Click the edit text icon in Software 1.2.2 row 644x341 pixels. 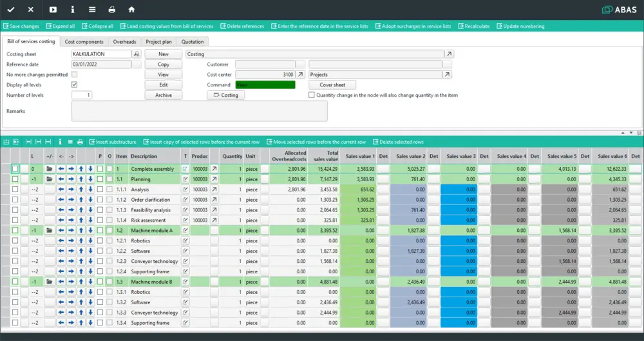click(x=185, y=251)
